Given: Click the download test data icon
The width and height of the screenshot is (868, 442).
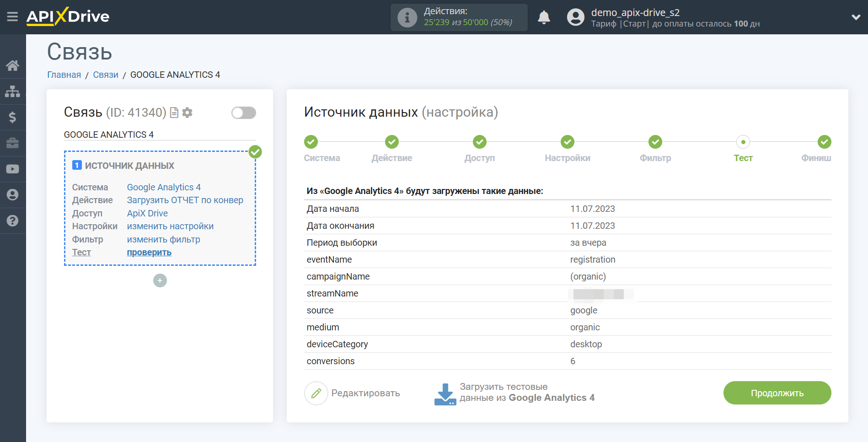Looking at the screenshot, I should point(445,394).
